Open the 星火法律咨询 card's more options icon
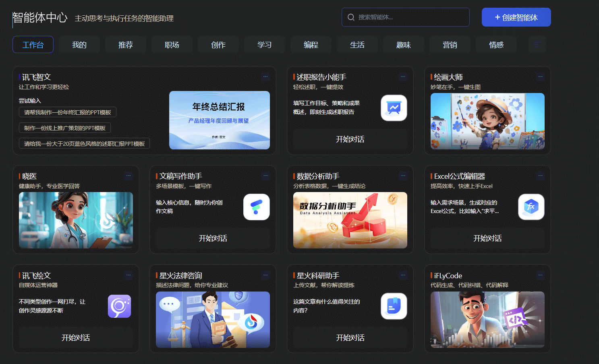 (x=265, y=275)
